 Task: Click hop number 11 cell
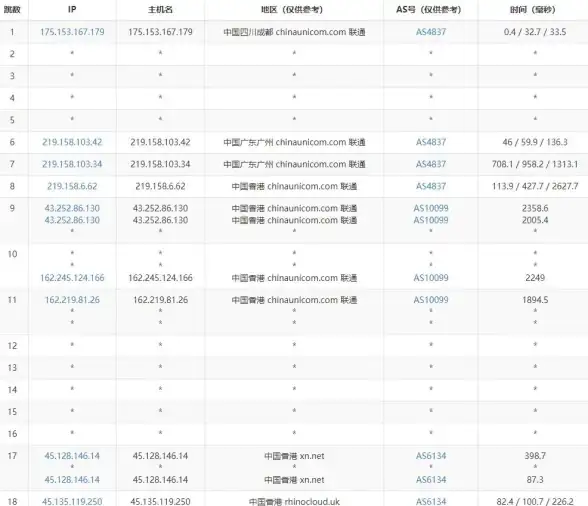(12, 300)
